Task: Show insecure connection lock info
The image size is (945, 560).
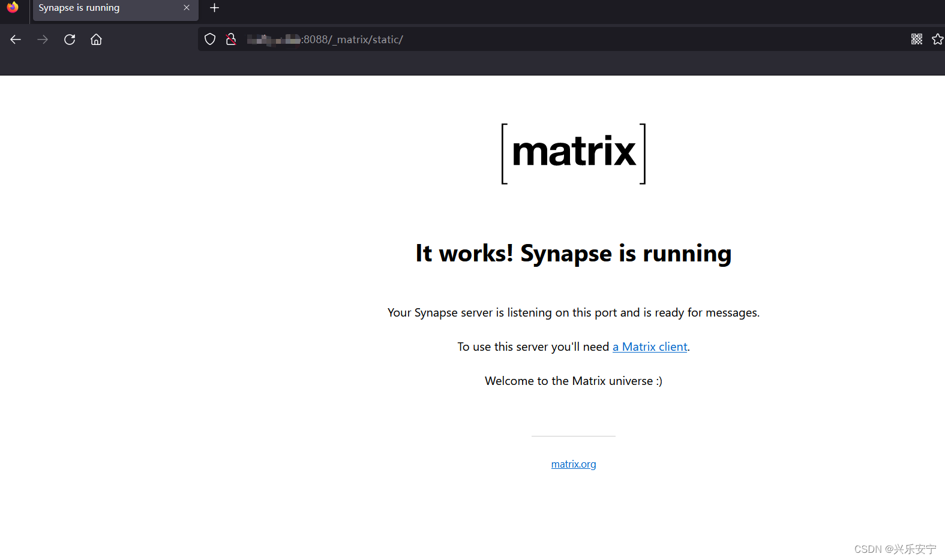Action: [x=231, y=40]
